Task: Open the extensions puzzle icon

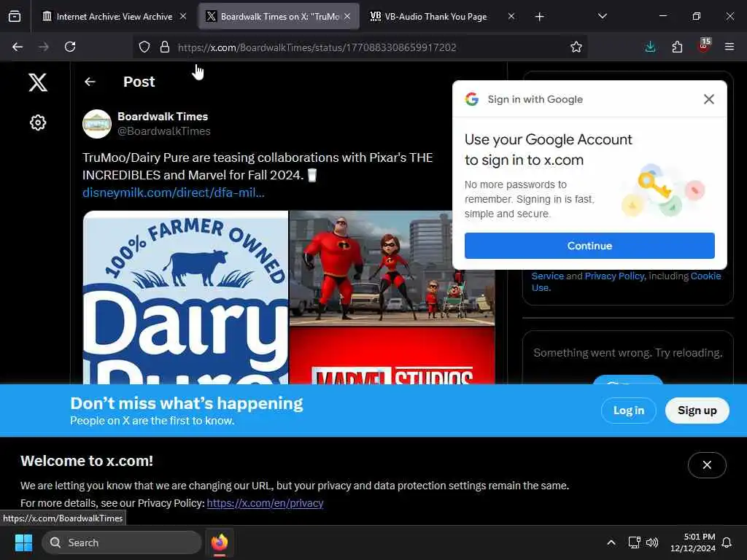Action: [x=677, y=47]
